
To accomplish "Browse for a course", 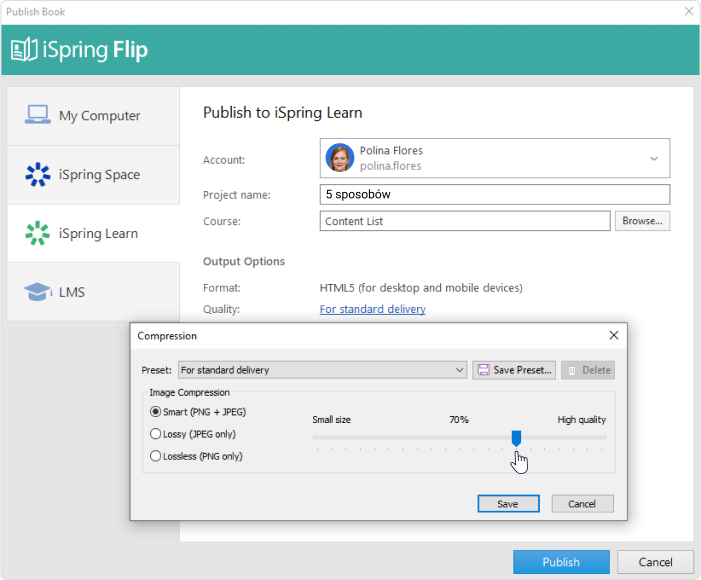I will coord(642,221).
